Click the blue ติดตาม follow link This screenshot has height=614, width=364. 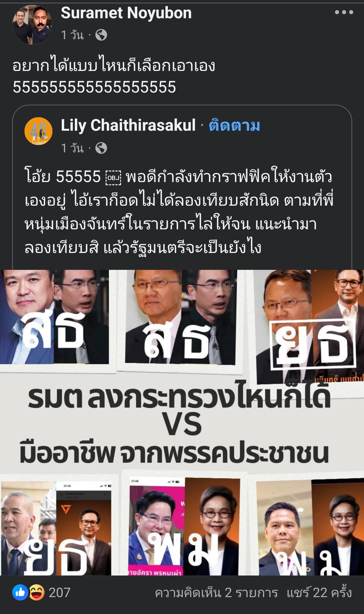pos(234,125)
